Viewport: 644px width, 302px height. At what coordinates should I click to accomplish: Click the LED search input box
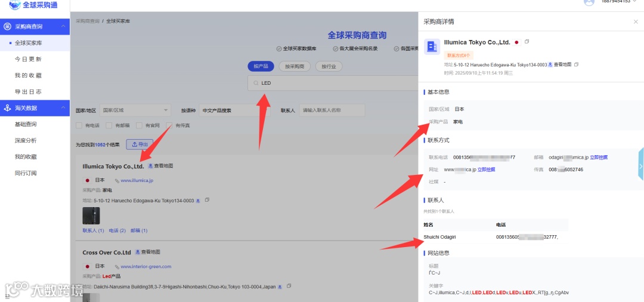333,83
